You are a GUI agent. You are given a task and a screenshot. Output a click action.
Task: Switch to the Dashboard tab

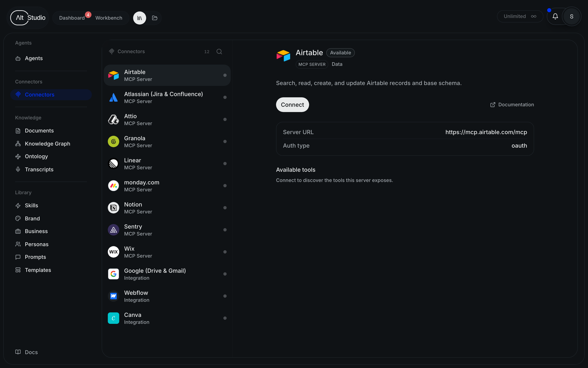coord(72,18)
